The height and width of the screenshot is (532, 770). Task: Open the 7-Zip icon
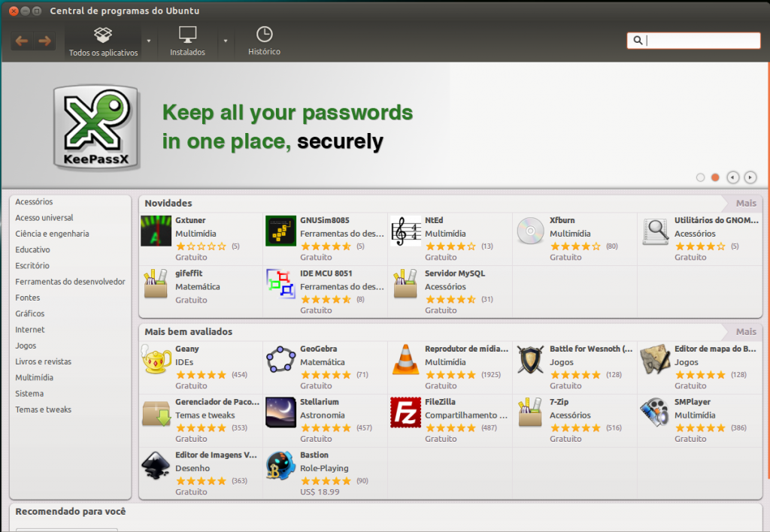pos(530,413)
